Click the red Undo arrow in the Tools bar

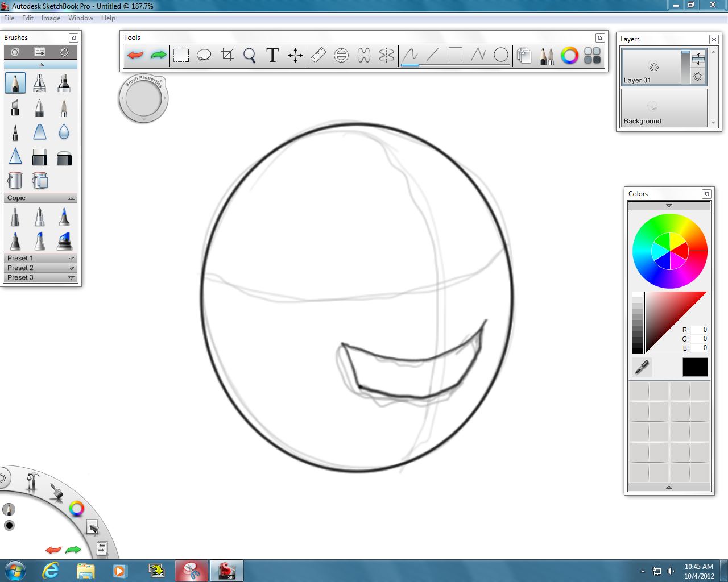pos(135,55)
